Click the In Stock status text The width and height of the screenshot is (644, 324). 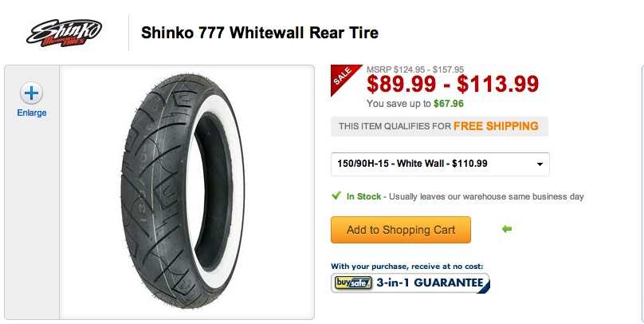(x=363, y=196)
